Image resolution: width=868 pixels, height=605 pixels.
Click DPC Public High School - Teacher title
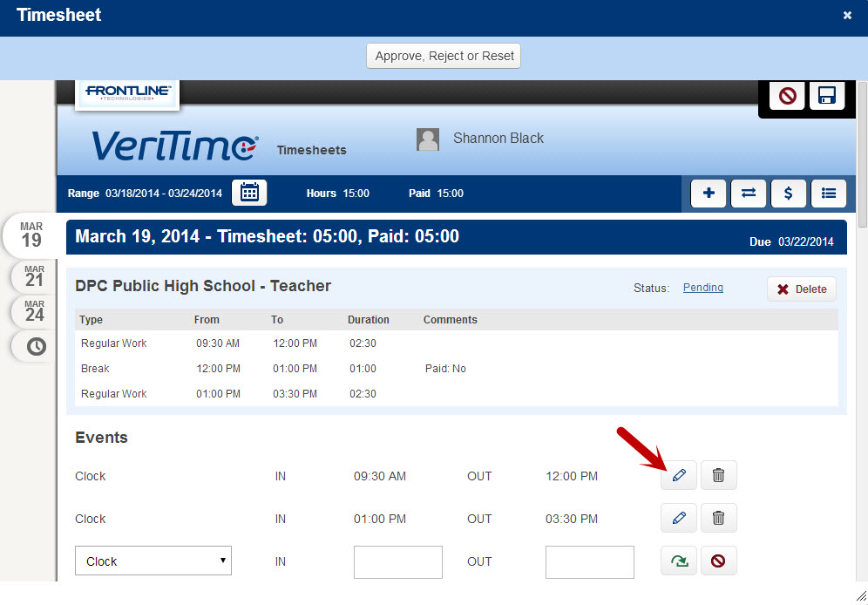click(202, 286)
